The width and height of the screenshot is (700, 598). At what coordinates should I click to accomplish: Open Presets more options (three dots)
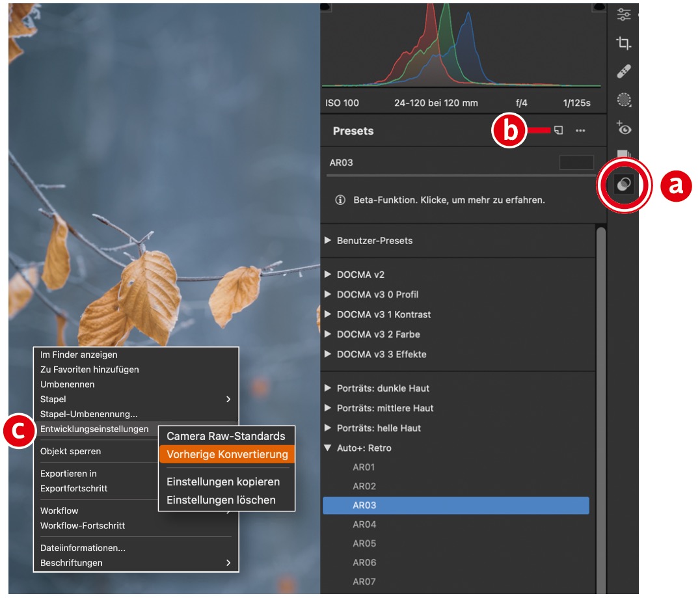click(x=580, y=131)
